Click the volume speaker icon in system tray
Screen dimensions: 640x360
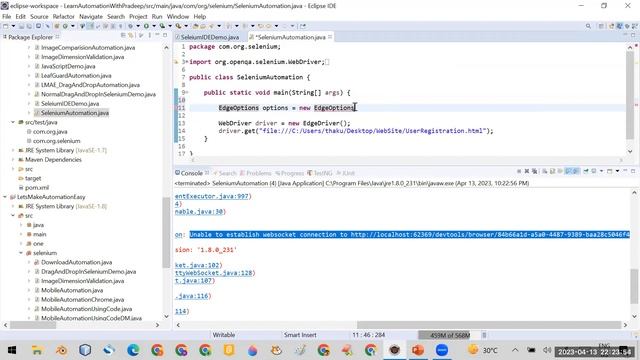tap(547, 350)
